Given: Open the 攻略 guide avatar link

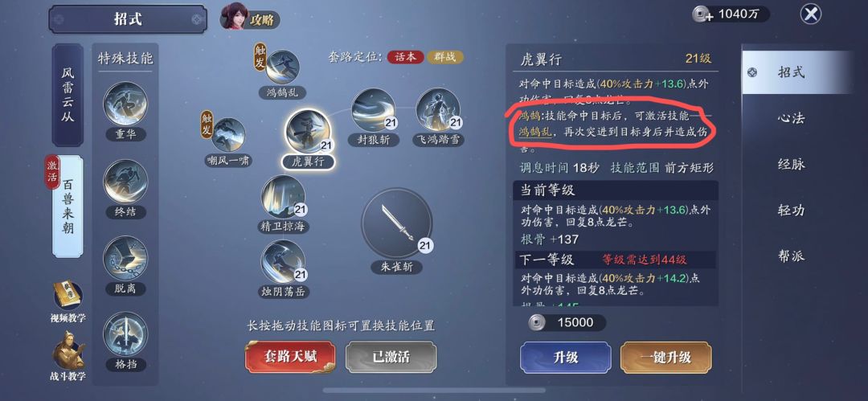Looking at the screenshot, I should click(x=250, y=18).
